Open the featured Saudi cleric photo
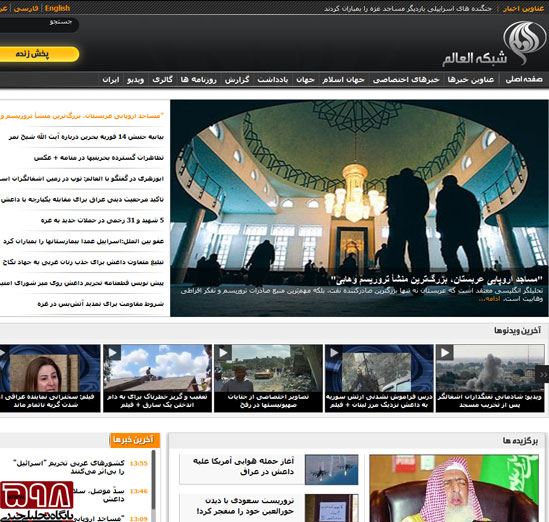 tap(454, 488)
